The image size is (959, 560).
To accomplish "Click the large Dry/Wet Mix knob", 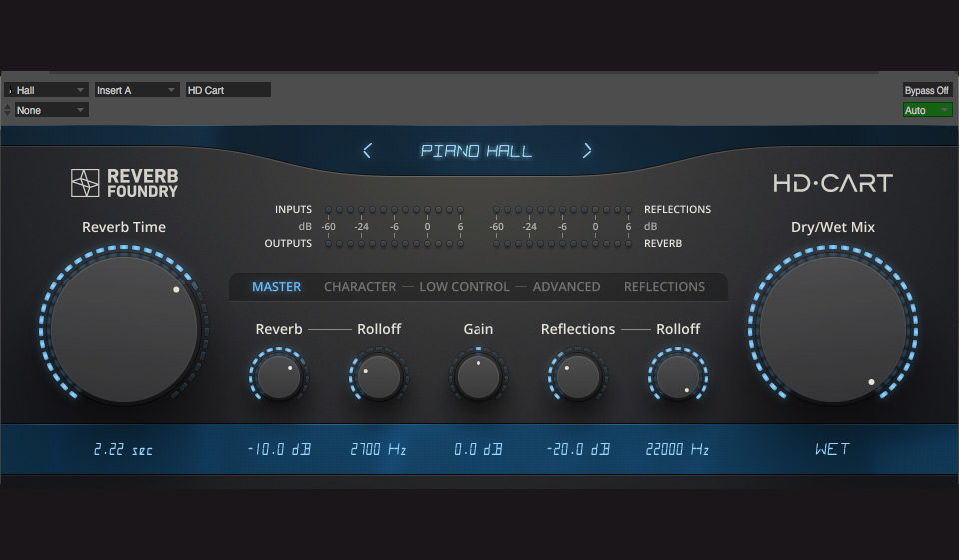I will (833, 328).
